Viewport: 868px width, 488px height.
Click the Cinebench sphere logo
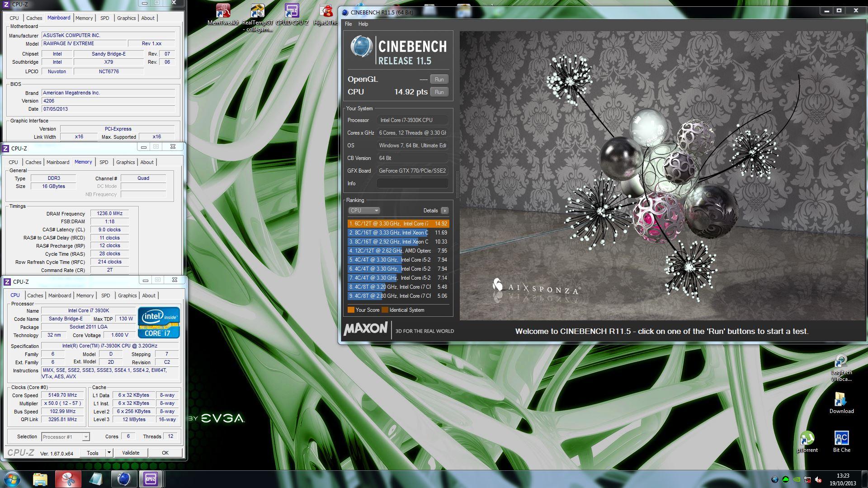(361, 47)
